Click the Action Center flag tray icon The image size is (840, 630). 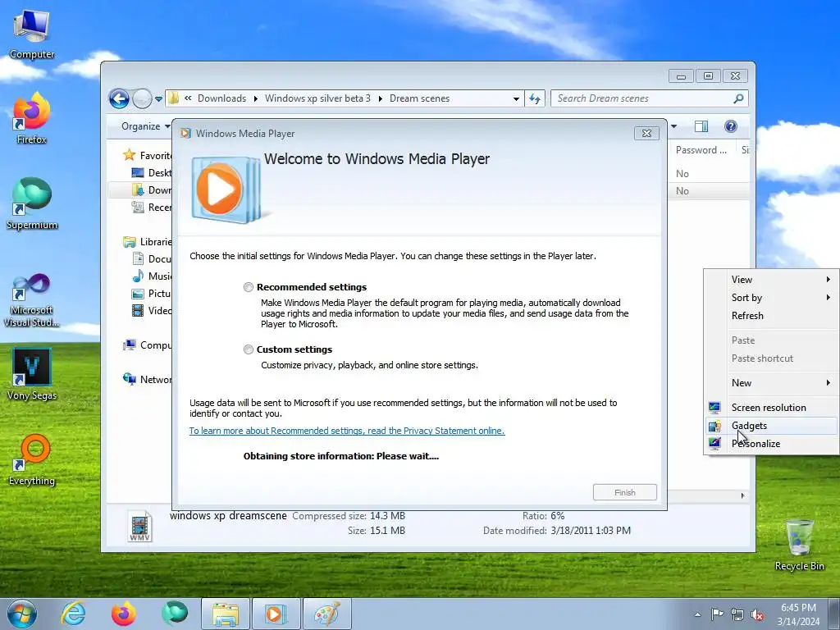[x=717, y=614]
